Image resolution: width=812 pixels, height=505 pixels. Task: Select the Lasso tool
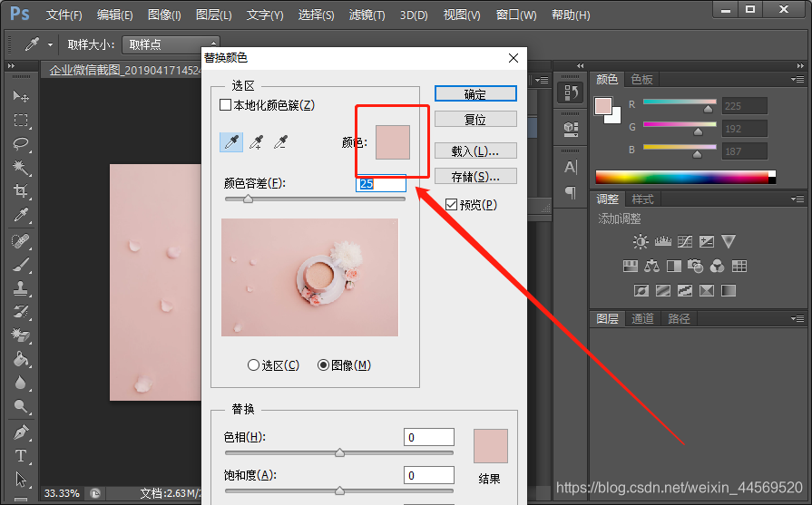(21, 143)
